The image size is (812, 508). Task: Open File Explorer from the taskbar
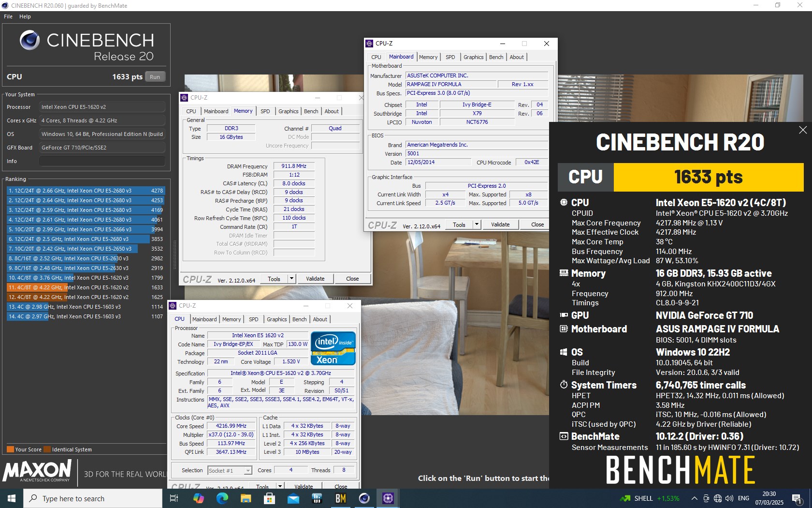coord(246,498)
